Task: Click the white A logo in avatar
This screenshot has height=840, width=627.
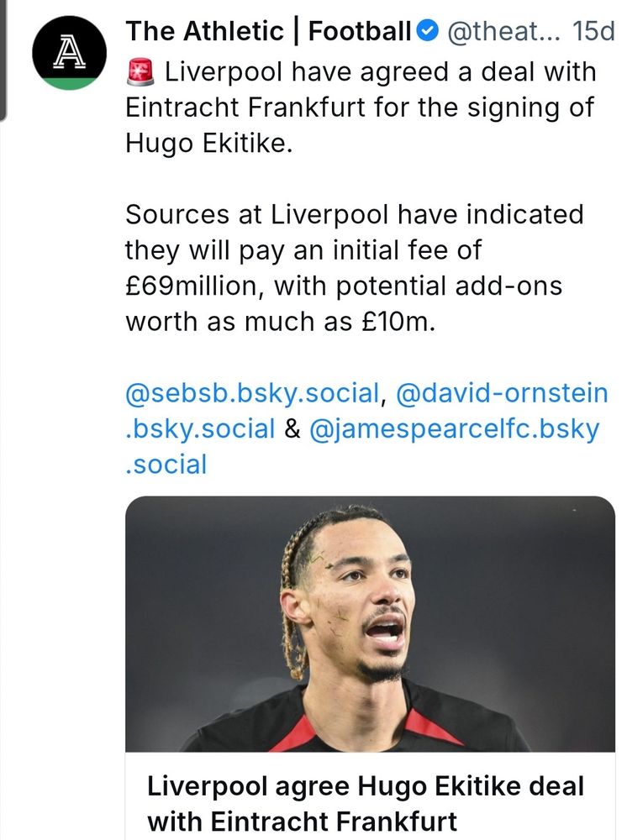Action: [x=67, y=50]
